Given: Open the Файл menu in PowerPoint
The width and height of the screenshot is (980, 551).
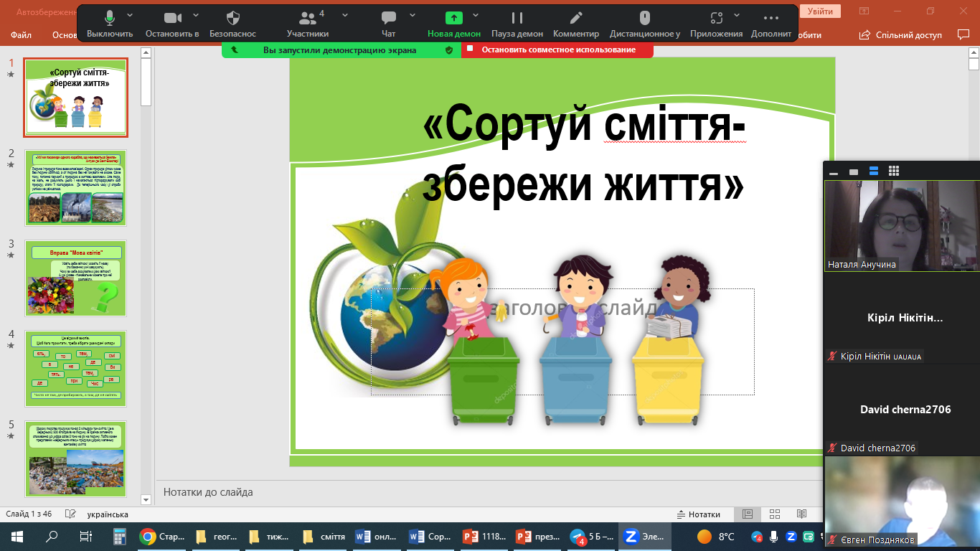Looking at the screenshot, I should point(22,35).
